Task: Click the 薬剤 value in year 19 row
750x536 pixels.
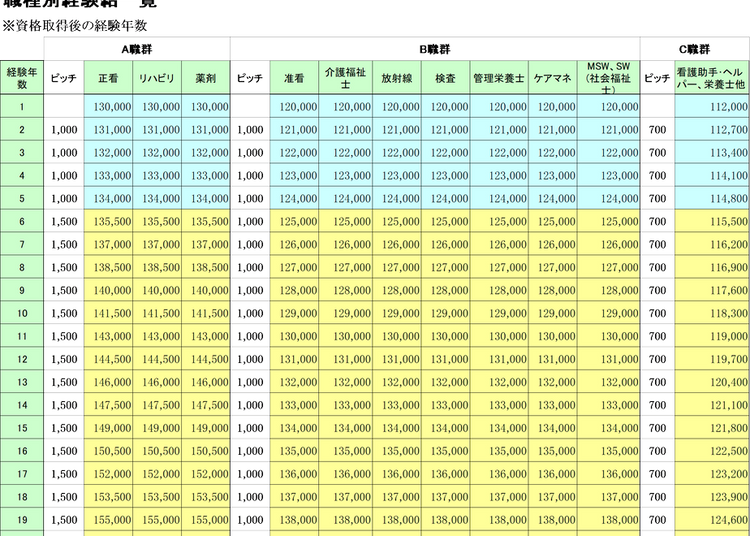Action: pyautogui.click(x=207, y=520)
